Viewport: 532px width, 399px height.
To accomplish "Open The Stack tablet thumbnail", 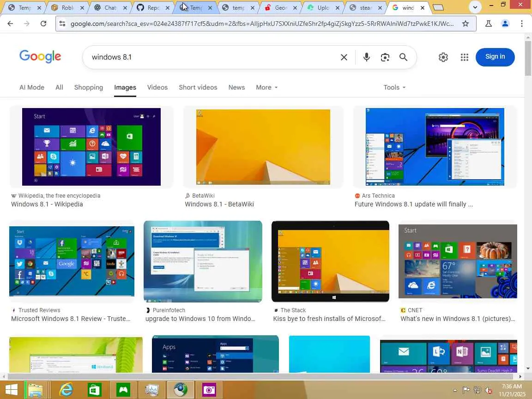I will (330, 261).
